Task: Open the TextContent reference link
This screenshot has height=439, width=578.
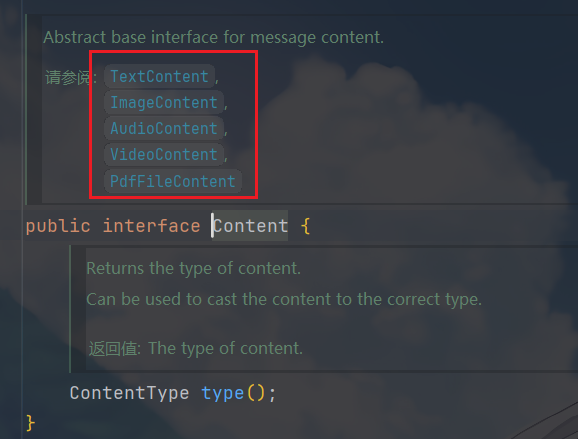Action: pos(159,76)
